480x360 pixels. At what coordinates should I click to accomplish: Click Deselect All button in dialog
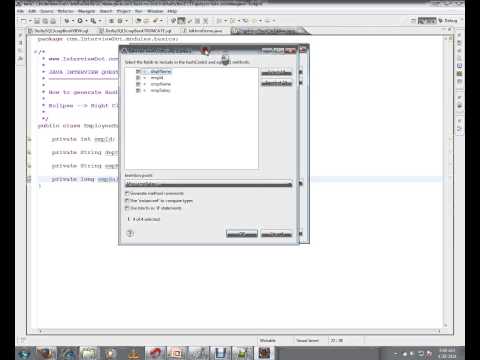(x=276, y=83)
